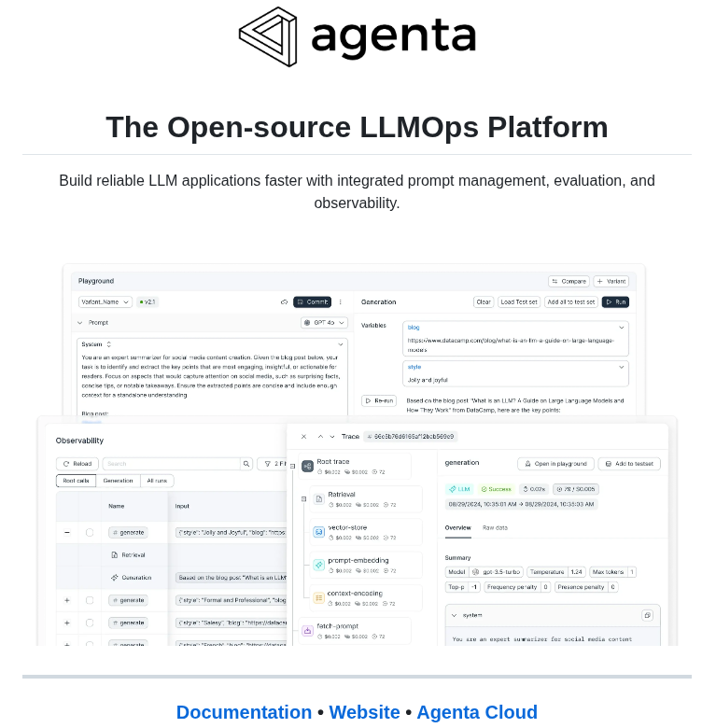Click the agenta logo icon
Viewport: 716px width, 728px height.
(268, 36)
